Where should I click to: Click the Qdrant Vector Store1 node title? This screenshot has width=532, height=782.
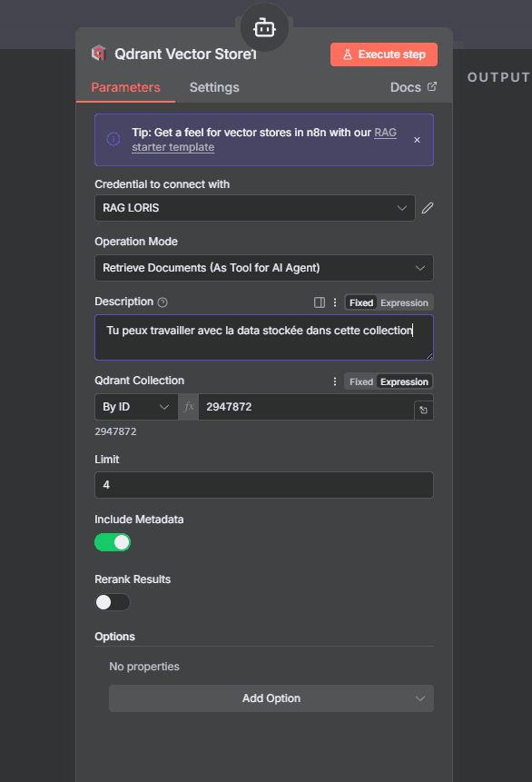point(185,54)
